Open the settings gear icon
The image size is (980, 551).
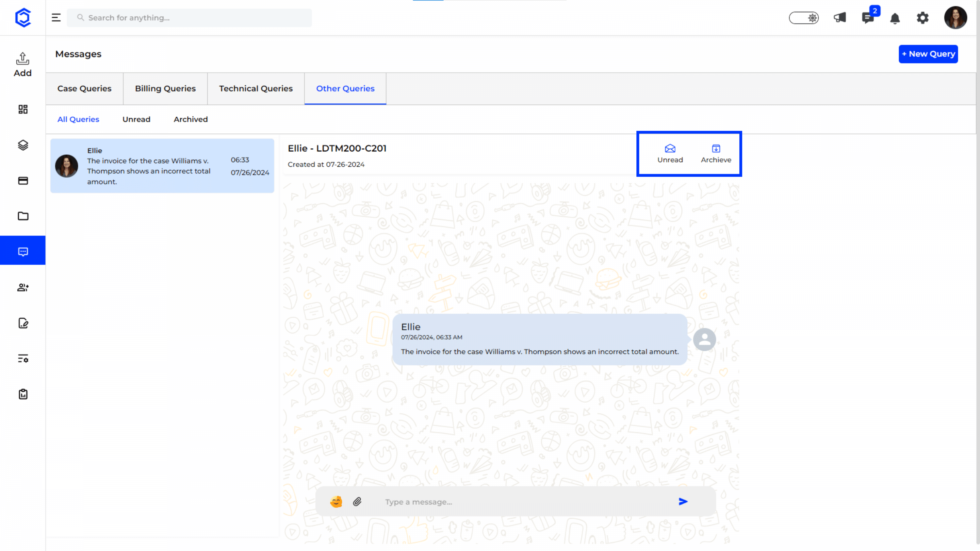point(922,18)
